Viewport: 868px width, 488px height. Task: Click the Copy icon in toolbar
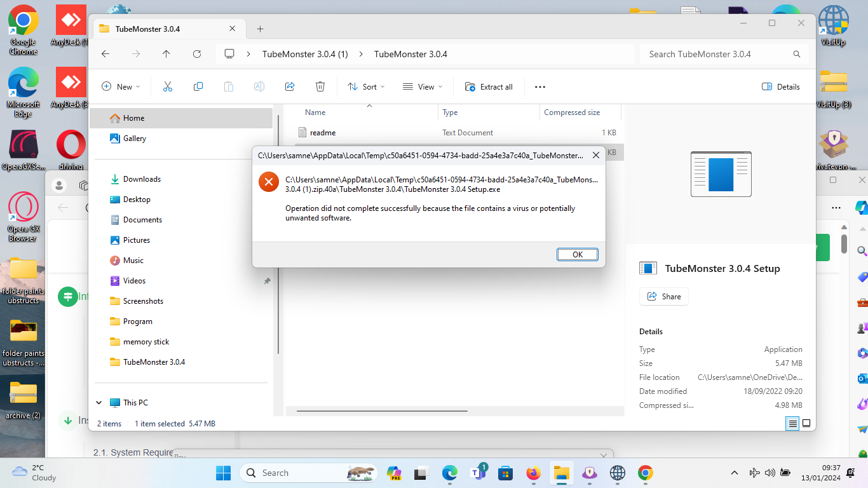[198, 87]
